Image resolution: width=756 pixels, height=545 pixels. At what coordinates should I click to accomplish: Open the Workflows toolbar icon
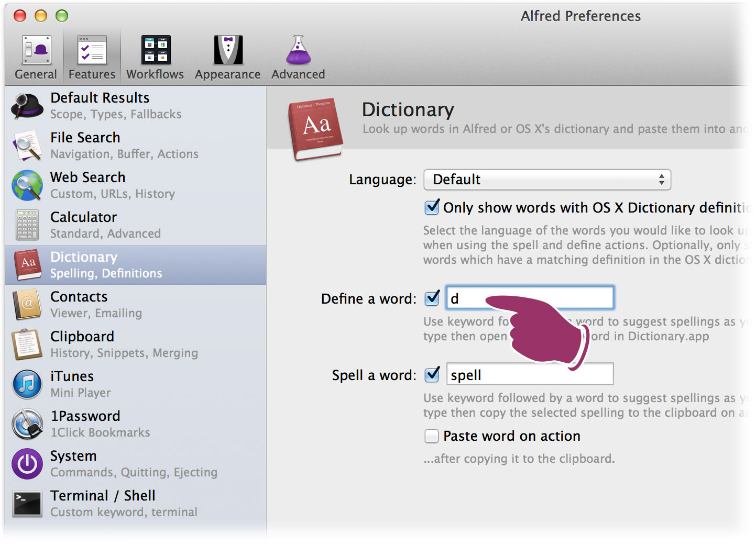(156, 50)
